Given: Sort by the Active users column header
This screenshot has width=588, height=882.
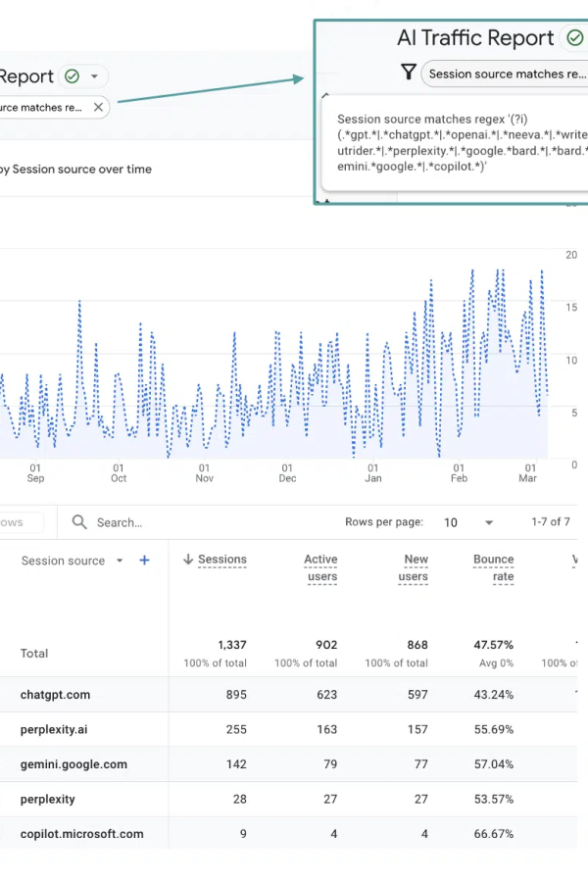Looking at the screenshot, I should (x=321, y=567).
